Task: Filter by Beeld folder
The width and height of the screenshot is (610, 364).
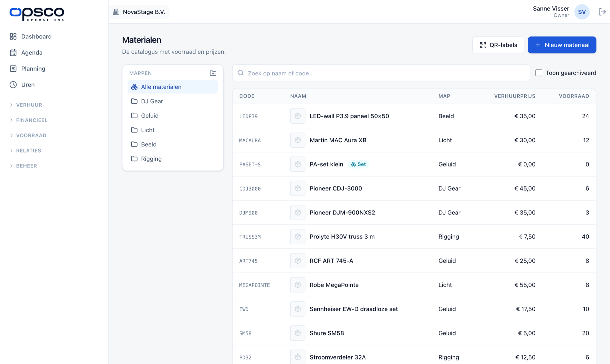Action: coord(173,144)
